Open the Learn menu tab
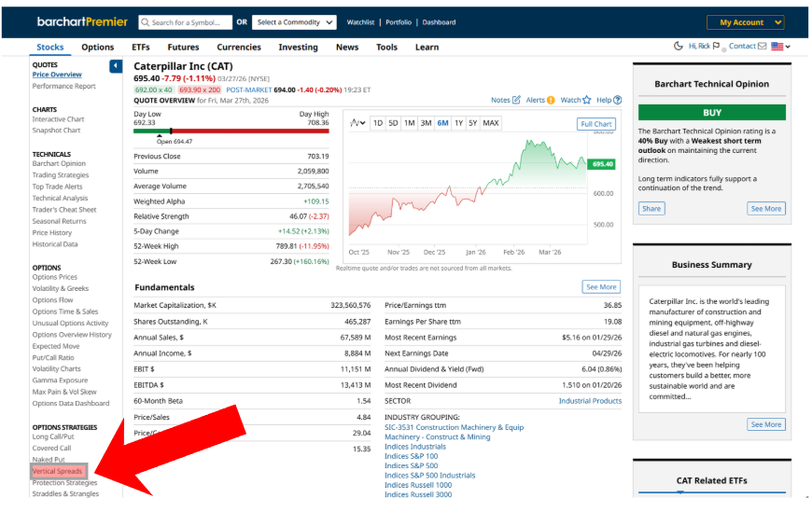Screen dimensions: 812x512 pos(427,48)
